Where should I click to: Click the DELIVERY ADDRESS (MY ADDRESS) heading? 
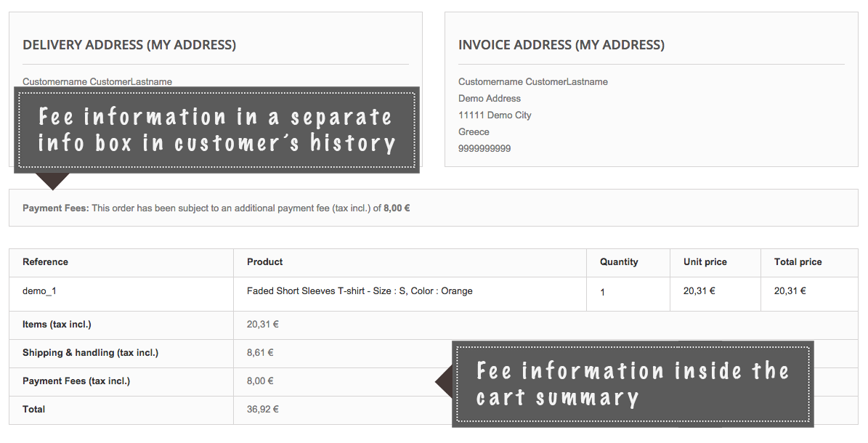tap(129, 44)
